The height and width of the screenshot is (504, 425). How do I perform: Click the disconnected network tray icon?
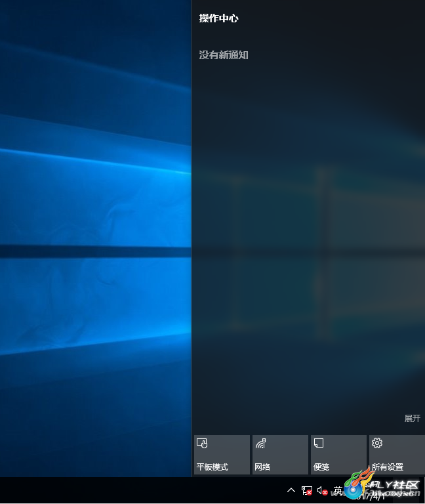[307, 490]
